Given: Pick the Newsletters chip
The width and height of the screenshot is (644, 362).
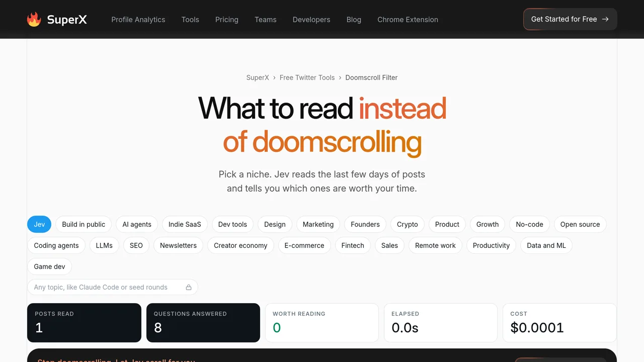Looking at the screenshot, I should [x=178, y=245].
